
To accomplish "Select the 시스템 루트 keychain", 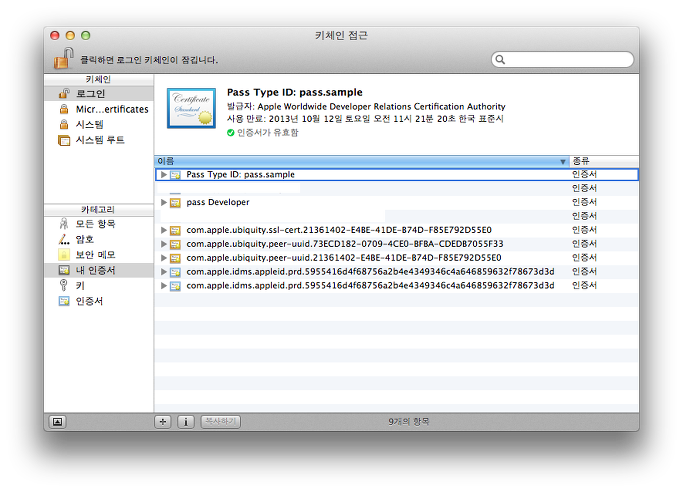I will (x=99, y=140).
